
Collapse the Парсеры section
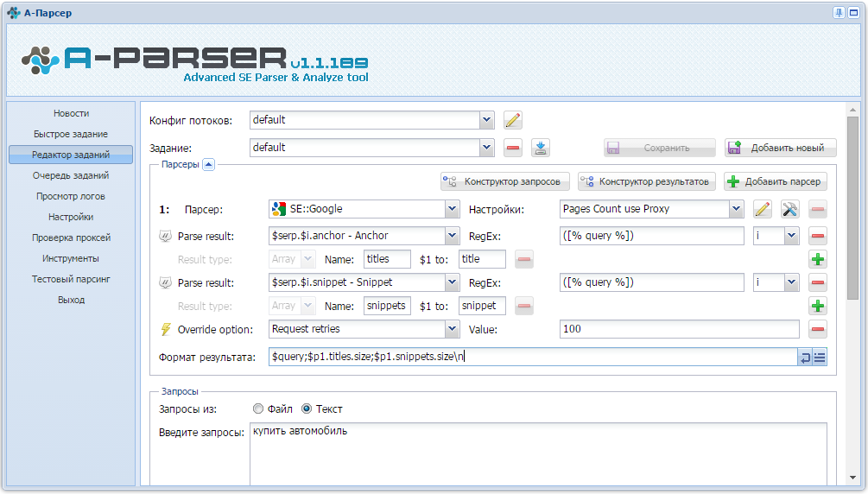click(x=209, y=164)
